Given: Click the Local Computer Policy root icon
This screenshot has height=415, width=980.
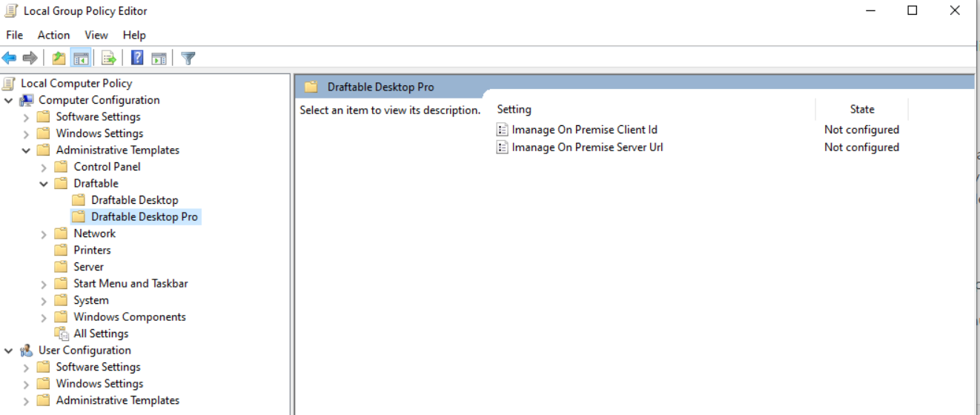Looking at the screenshot, I should [x=9, y=83].
